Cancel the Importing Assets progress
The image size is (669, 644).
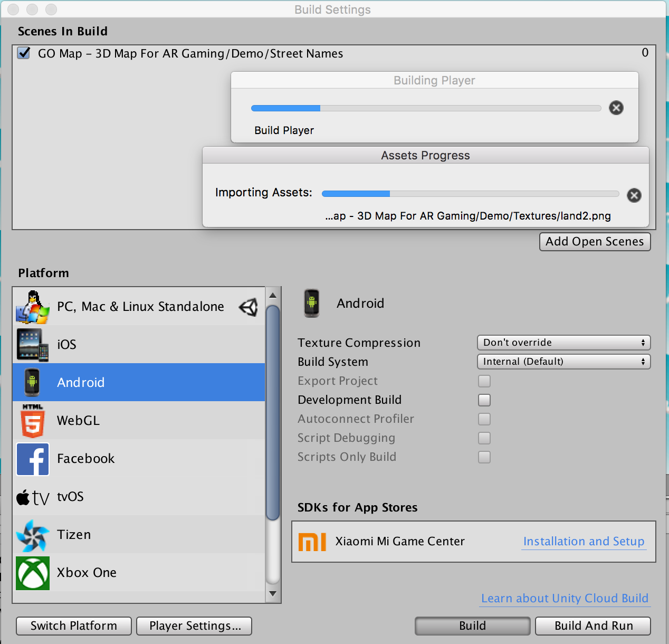(634, 195)
